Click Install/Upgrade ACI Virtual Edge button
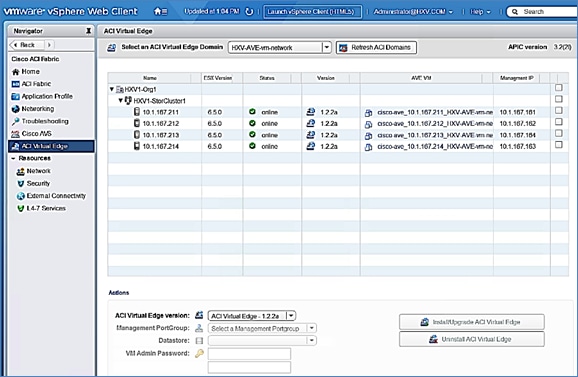 point(471,322)
